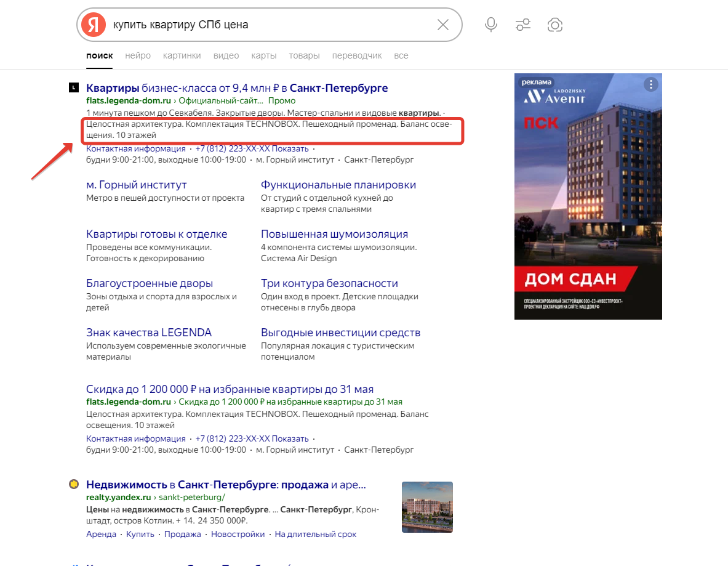Viewport: 728px width, 566px height.
Task: Show phone number '+7 (812) 223-XX-XX Показать' in first result
Action: pos(252,148)
